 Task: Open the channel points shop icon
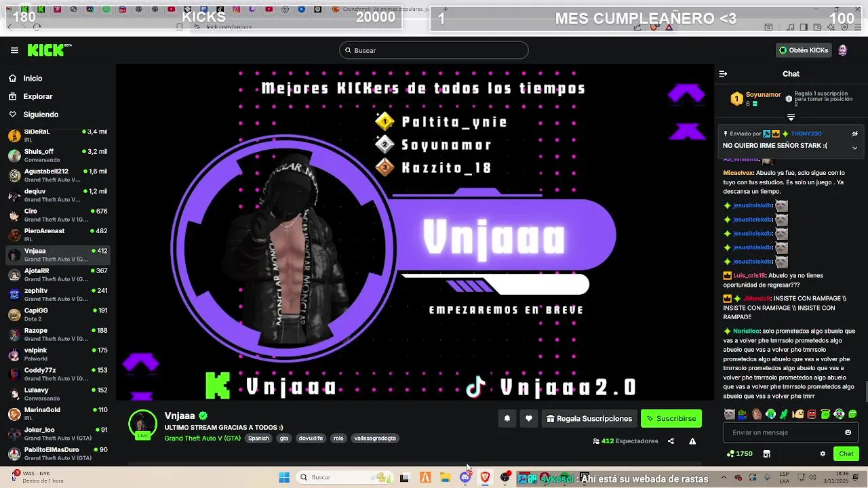click(x=766, y=454)
